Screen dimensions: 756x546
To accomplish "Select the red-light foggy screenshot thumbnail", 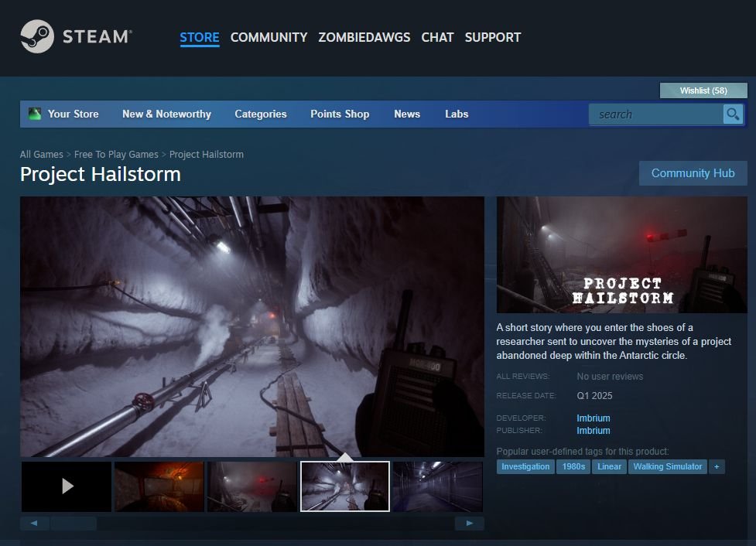I will [252, 486].
